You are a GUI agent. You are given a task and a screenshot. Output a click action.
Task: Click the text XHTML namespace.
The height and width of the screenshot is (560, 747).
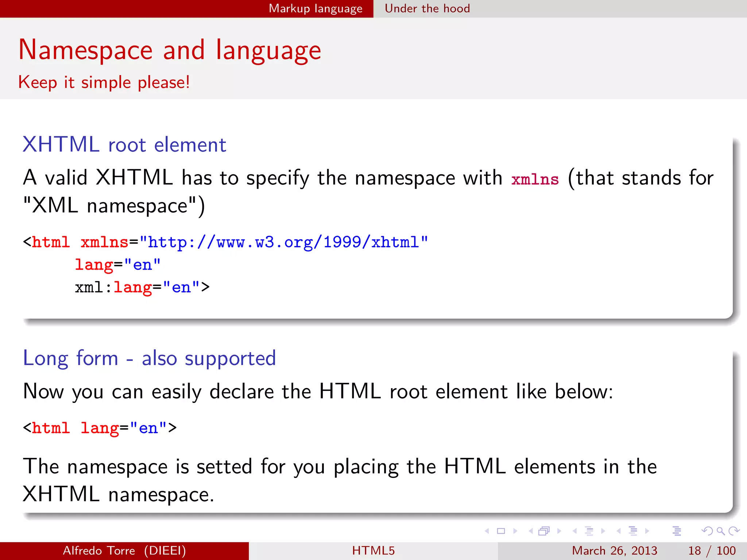[x=119, y=495]
